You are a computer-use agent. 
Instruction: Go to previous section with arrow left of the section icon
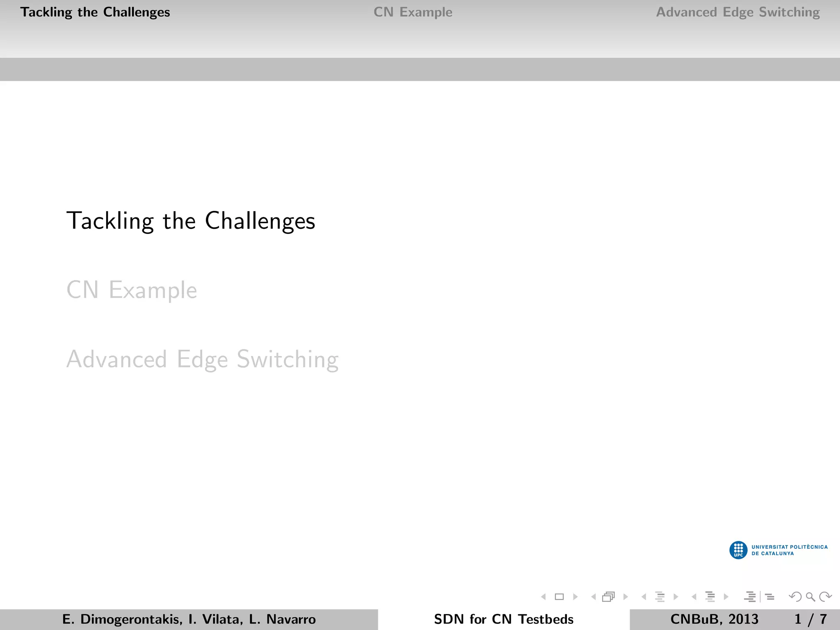click(694, 597)
